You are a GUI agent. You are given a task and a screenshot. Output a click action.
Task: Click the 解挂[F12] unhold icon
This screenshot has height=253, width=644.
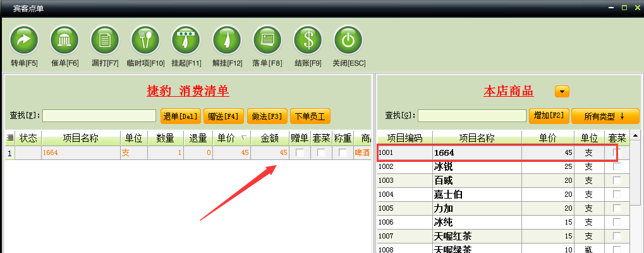point(227,40)
